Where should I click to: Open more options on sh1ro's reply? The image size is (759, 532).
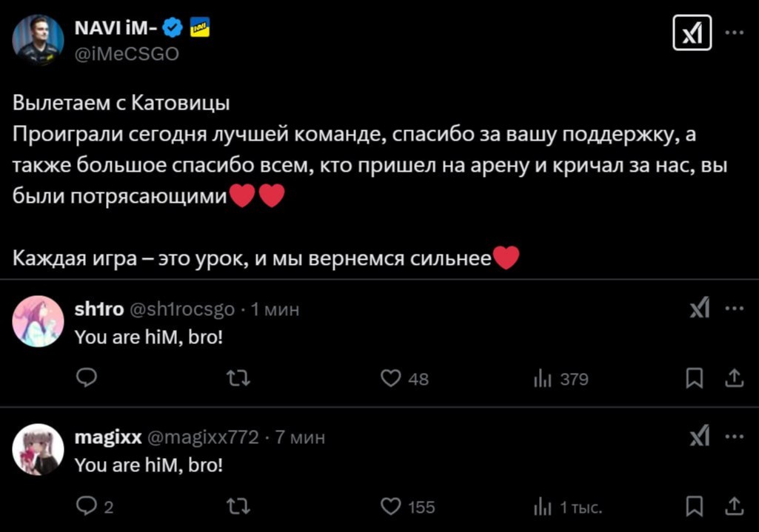pyautogui.click(x=734, y=308)
